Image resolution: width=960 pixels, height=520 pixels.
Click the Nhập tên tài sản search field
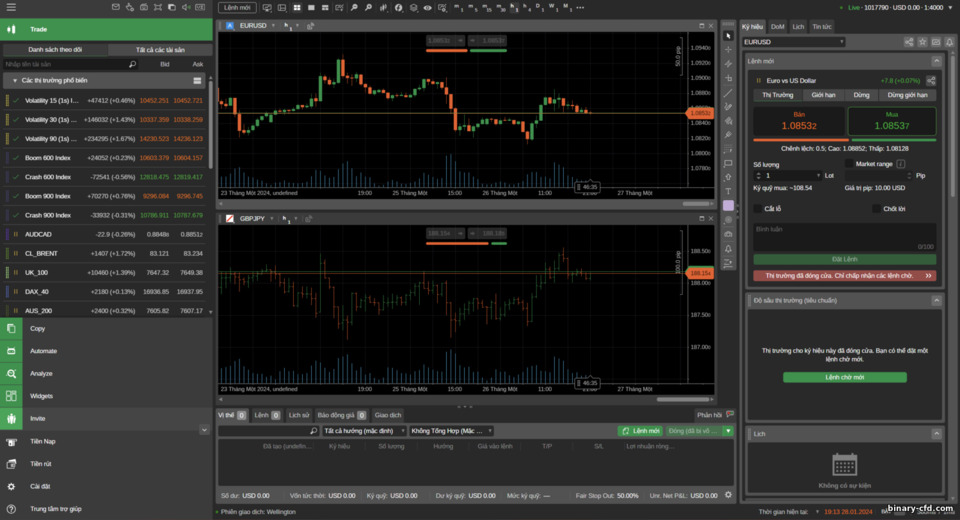[x=70, y=64]
